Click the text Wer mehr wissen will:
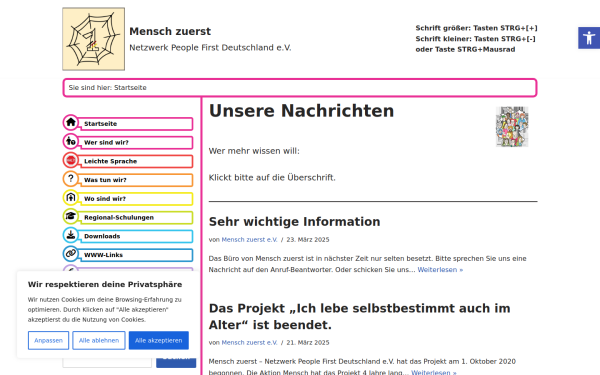 click(x=254, y=151)
